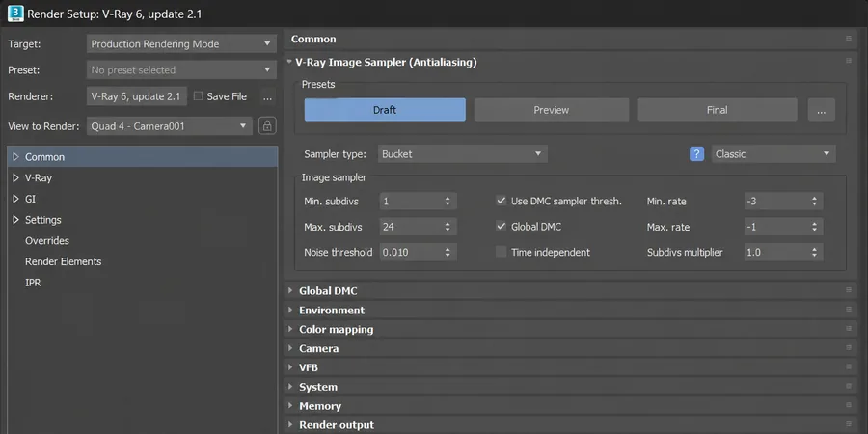This screenshot has width=868, height=434.
Task: Click the Memory rollout grip icon
Action: tap(848, 405)
